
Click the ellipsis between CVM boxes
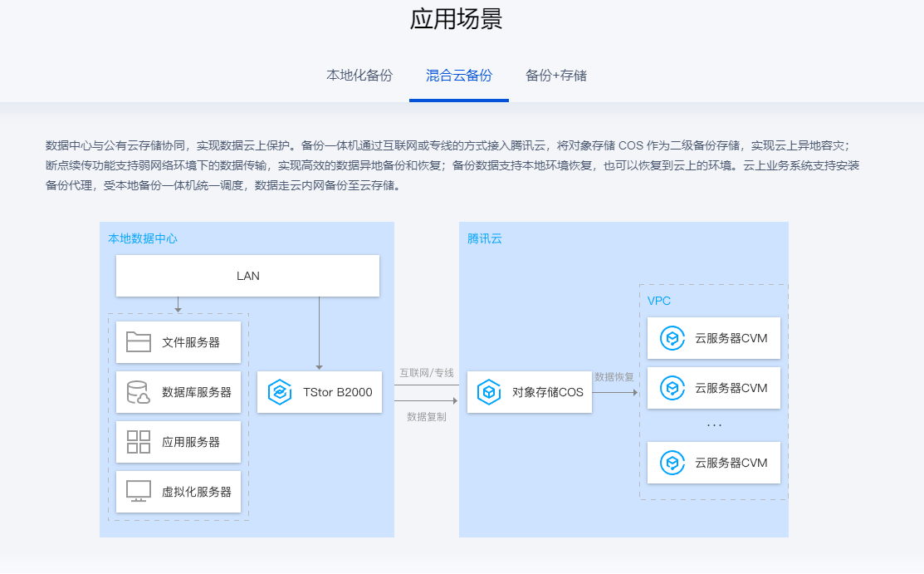click(x=714, y=424)
